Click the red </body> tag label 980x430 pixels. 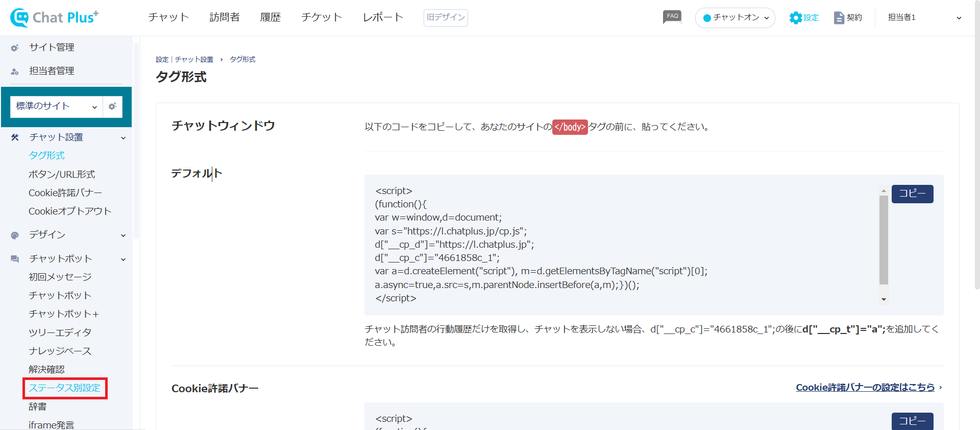pyautogui.click(x=570, y=127)
